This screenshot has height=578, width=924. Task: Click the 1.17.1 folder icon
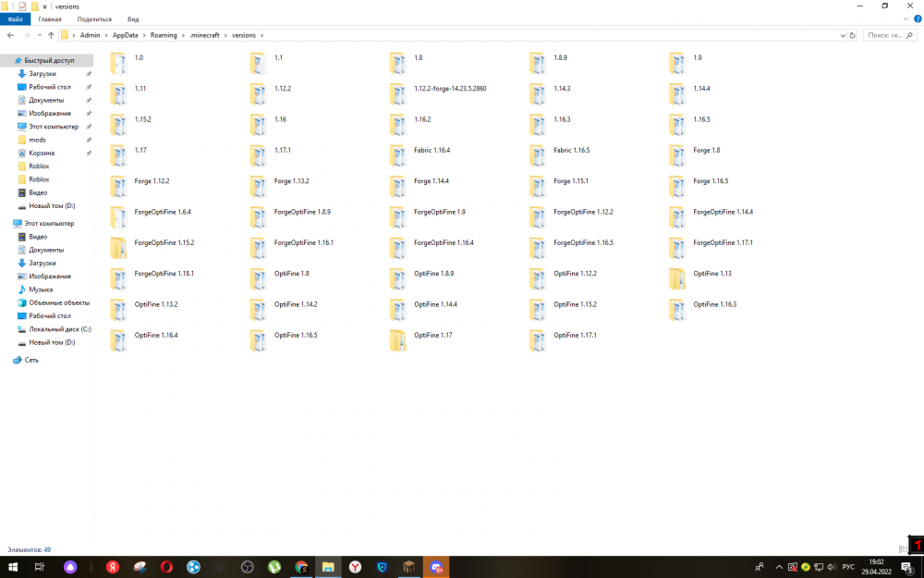[x=258, y=155]
